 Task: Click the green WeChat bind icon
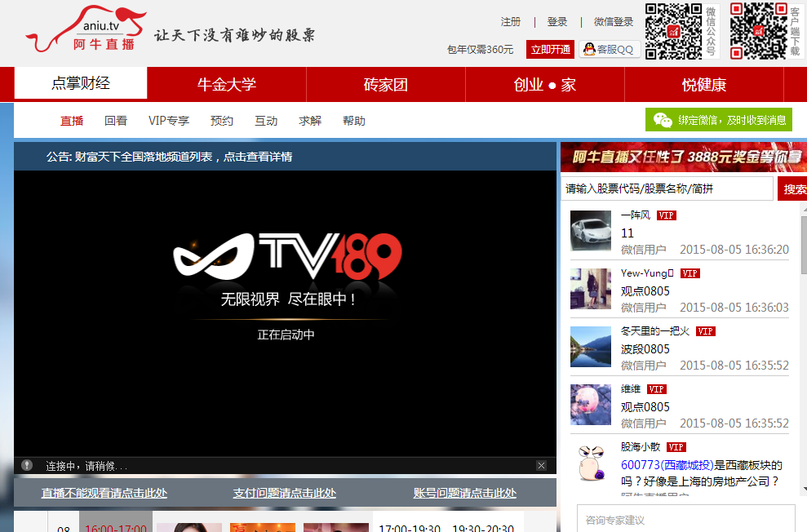tap(663, 120)
